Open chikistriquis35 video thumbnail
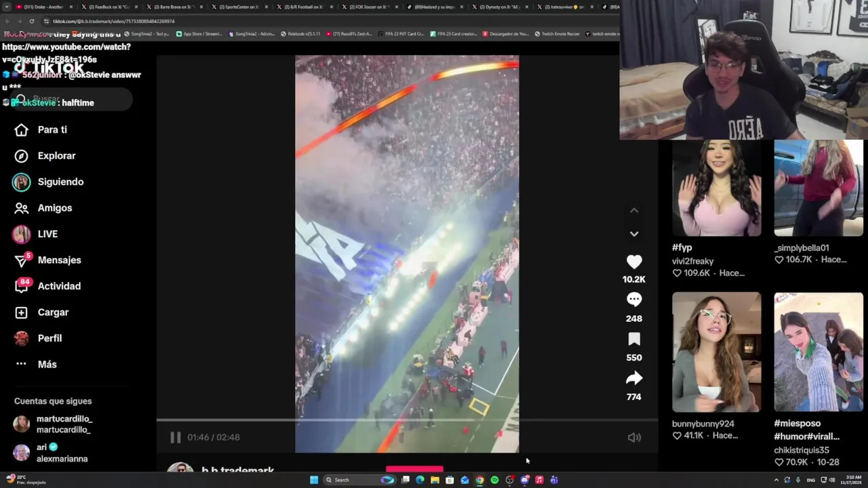This screenshot has width=868, height=488. coord(818,352)
